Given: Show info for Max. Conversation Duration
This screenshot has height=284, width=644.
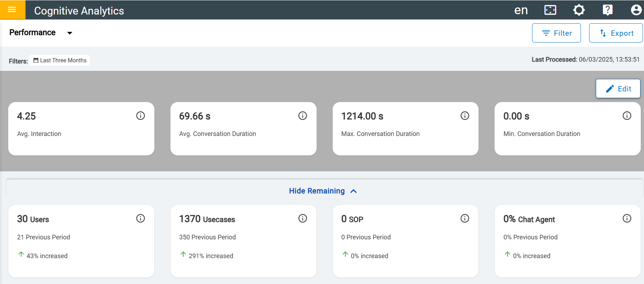Looking at the screenshot, I should point(465,116).
